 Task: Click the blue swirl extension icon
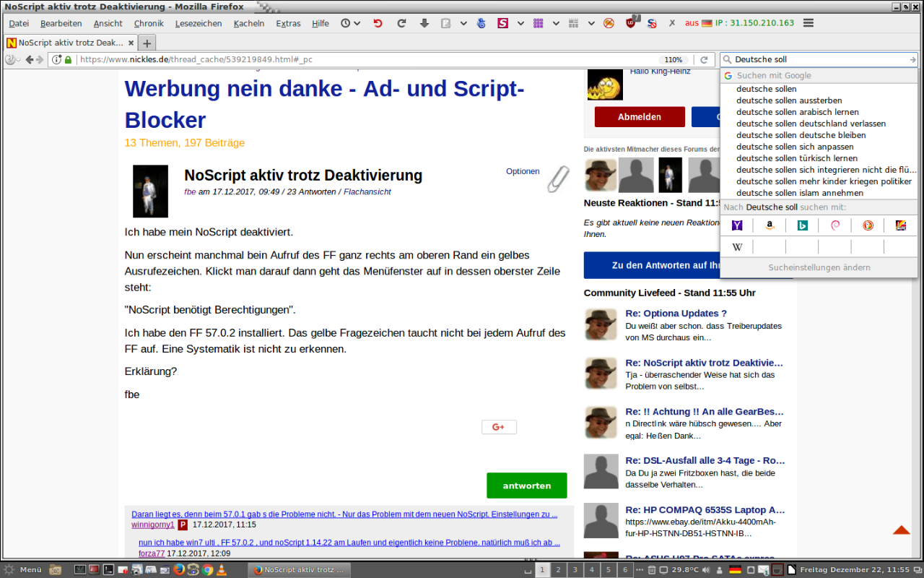[x=481, y=23]
